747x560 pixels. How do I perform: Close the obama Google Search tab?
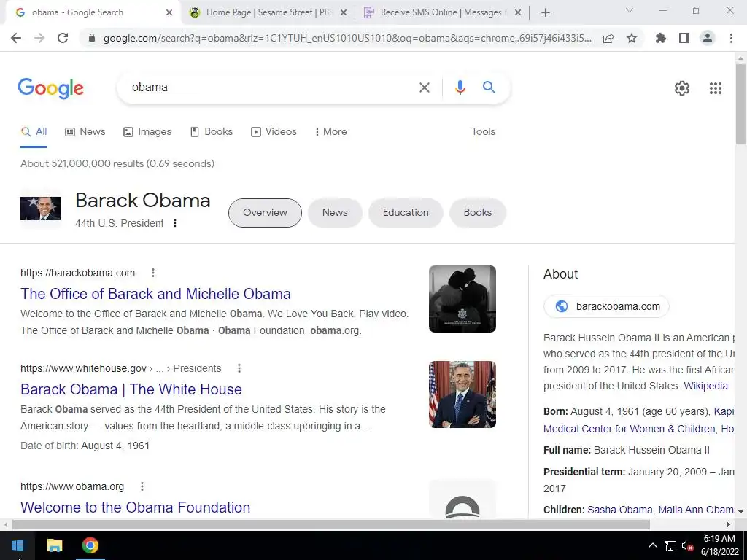point(169,12)
